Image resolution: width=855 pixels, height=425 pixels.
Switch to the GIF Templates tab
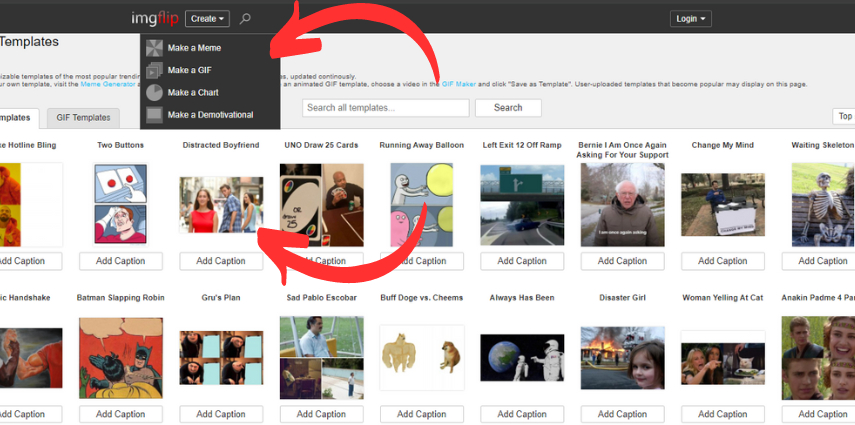[84, 118]
